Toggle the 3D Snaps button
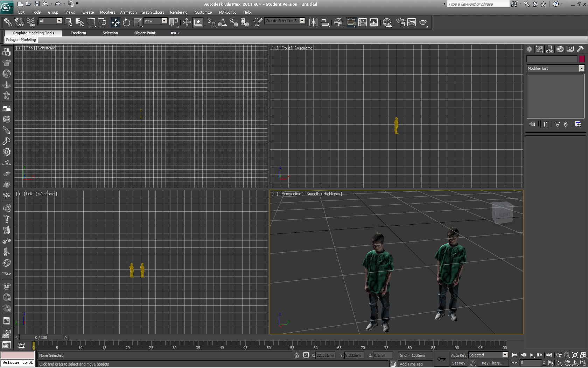The width and height of the screenshot is (588, 368). (x=211, y=22)
